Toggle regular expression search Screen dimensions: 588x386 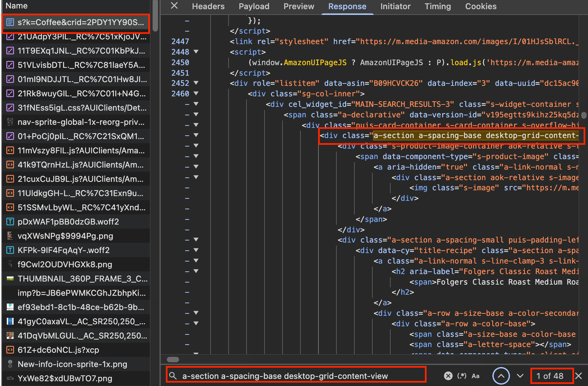tap(462, 376)
